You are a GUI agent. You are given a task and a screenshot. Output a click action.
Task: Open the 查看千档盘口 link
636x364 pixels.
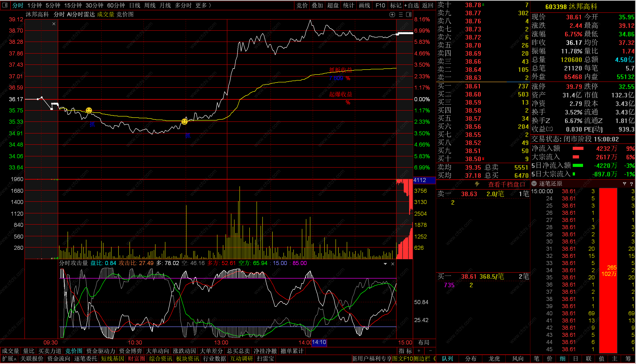click(x=507, y=184)
